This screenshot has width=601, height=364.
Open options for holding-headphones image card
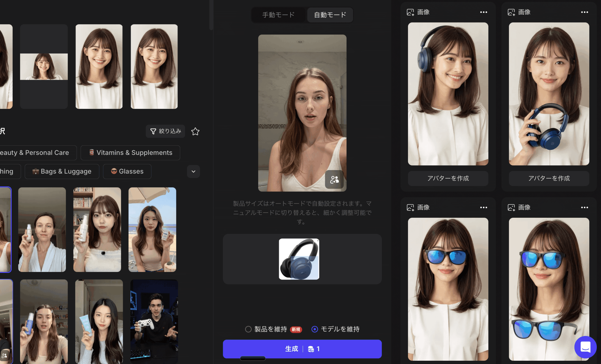point(584,12)
